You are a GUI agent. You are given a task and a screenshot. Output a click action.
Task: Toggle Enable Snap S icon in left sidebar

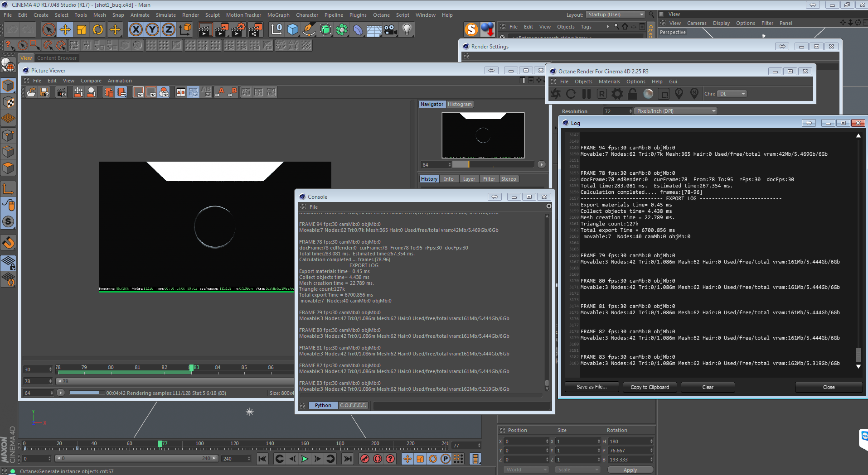point(8,222)
